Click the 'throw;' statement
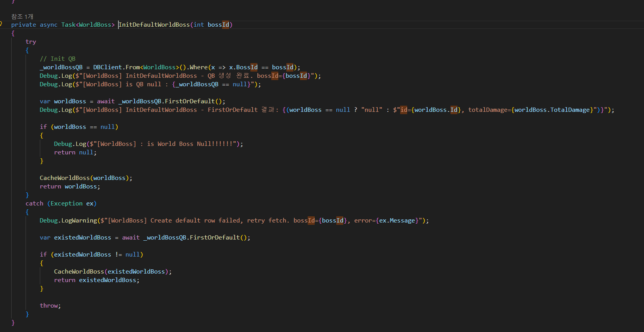This screenshot has height=332, width=644. [50, 306]
